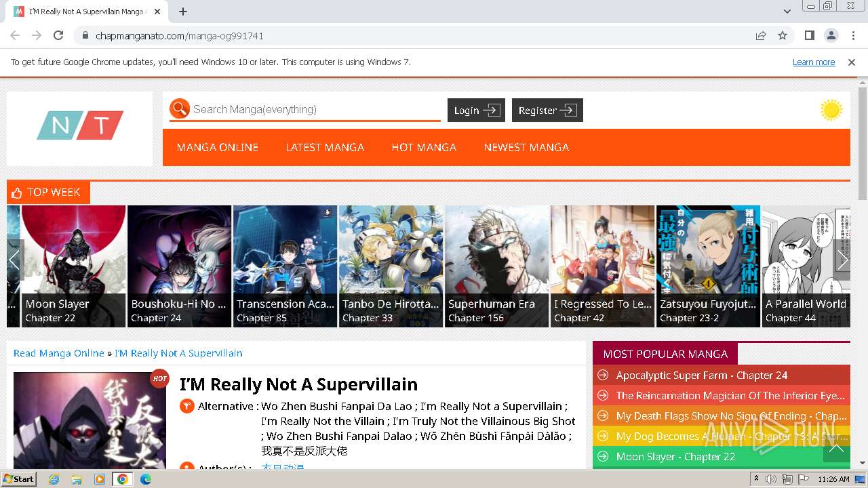Click the Read Manga Online breadcrumb
Image resolution: width=868 pixels, height=488 pixels.
click(x=59, y=353)
